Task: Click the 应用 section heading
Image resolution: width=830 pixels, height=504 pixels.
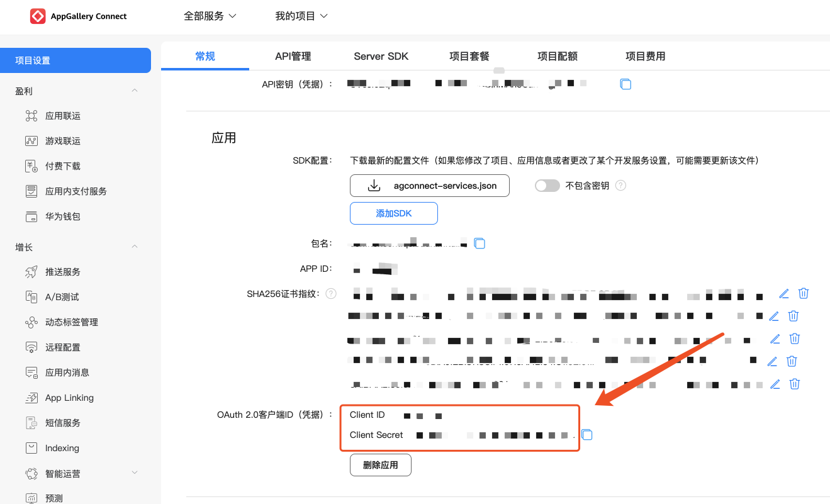Action: point(224,138)
